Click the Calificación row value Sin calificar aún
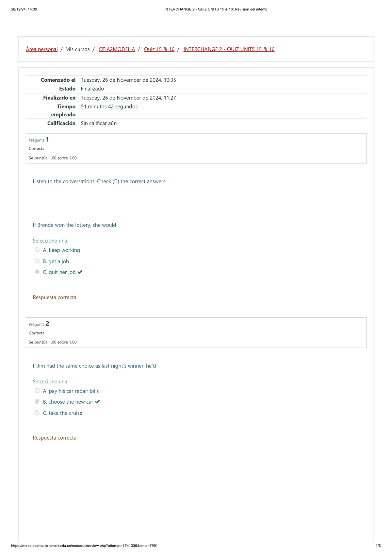 pos(99,123)
